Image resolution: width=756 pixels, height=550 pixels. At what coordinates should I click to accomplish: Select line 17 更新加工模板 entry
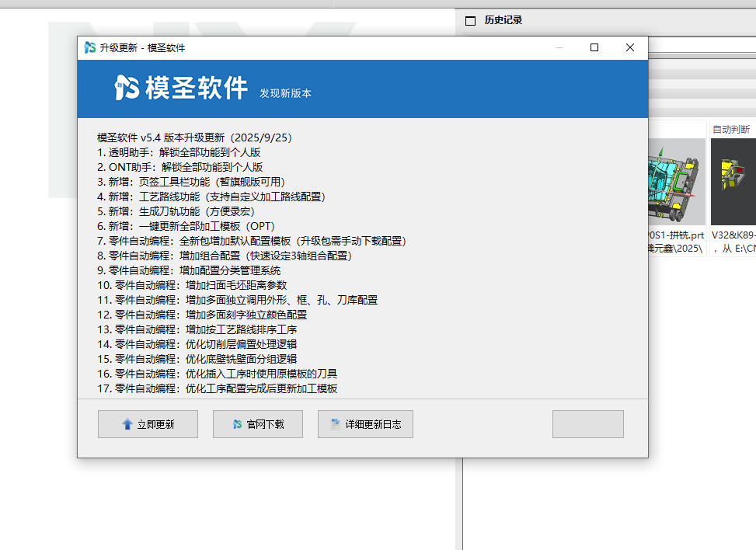coord(217,388)
